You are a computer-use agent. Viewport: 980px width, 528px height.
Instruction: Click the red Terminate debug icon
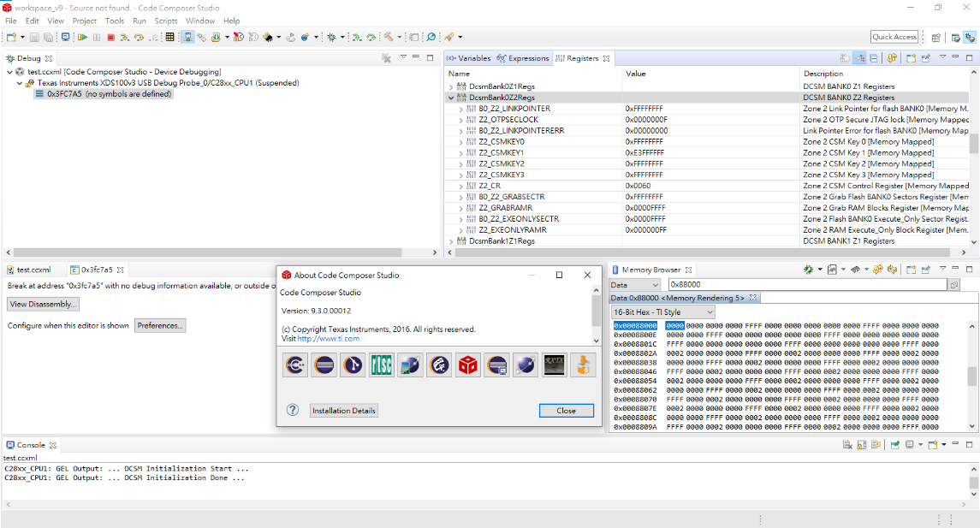click(x=110, y=38)
